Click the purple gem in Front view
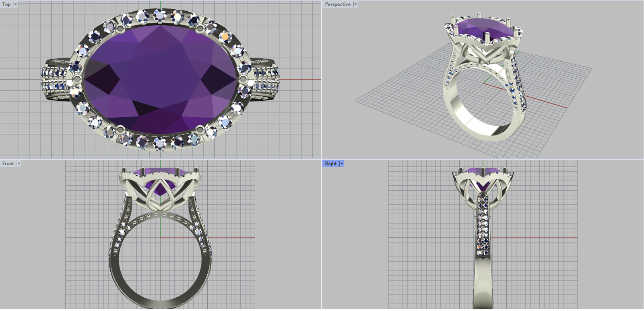This screenshot has height=311, width=644. click(x=160, y=188)
